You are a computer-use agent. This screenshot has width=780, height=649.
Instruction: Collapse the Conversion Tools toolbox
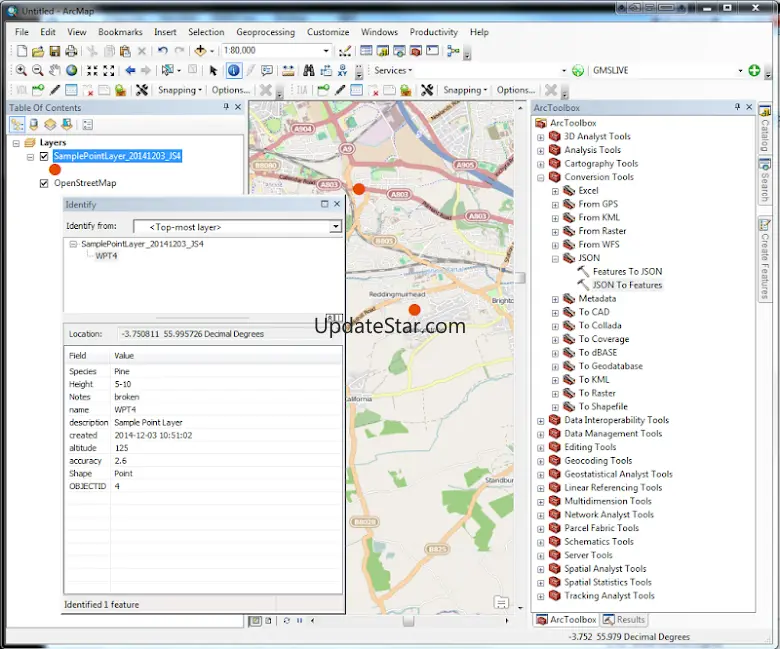(541, 178)
